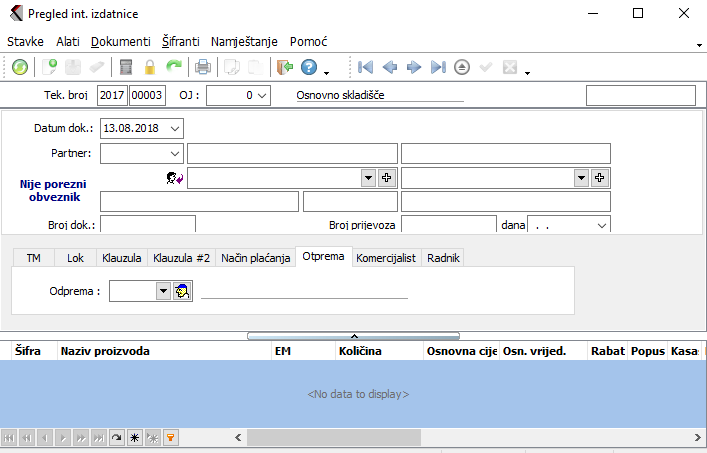Go to the next record with the right arrow
This screenshot has width=707, height=453.
[414, 68]
